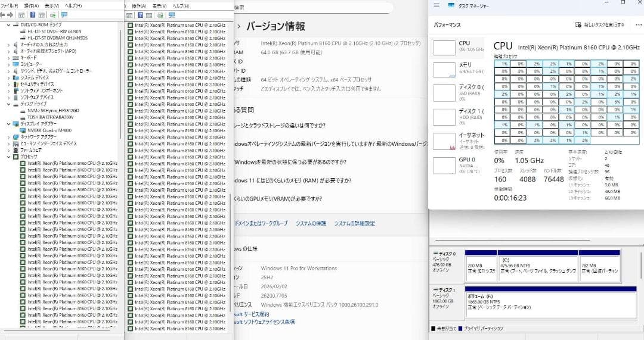Click 新しいタスクを実行する in Task Manager
Viewport: 644px width, 340px height.
click(x=600, y=24)
